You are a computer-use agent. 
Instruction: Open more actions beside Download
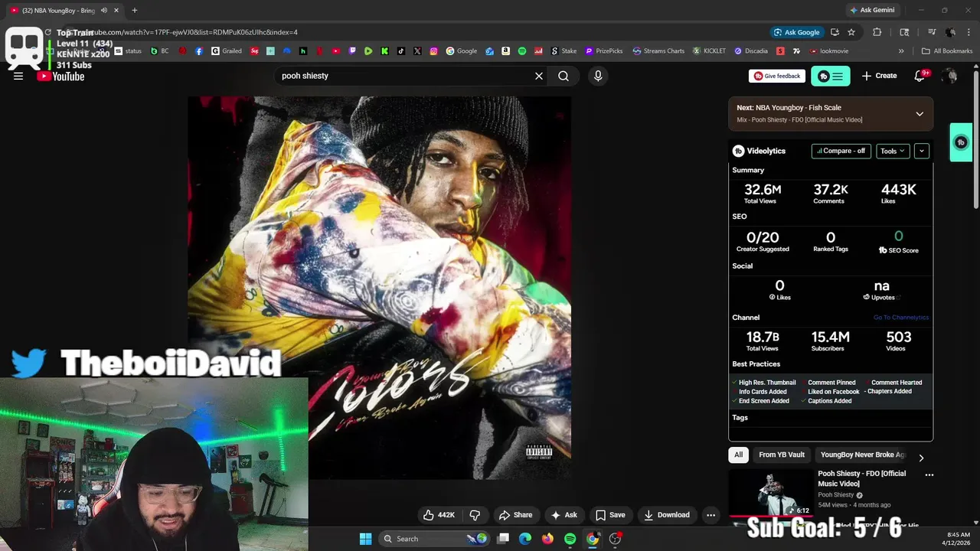pyautogui.click(x=710, y=515)
